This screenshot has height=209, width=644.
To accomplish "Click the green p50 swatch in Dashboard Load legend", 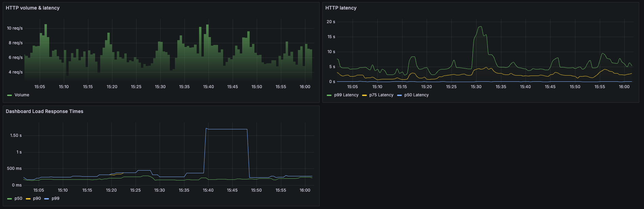I will pos(10,199).
